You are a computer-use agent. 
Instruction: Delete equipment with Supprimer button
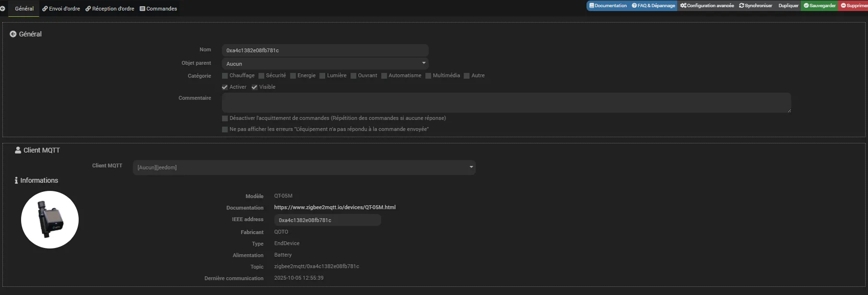pos(854,6)
